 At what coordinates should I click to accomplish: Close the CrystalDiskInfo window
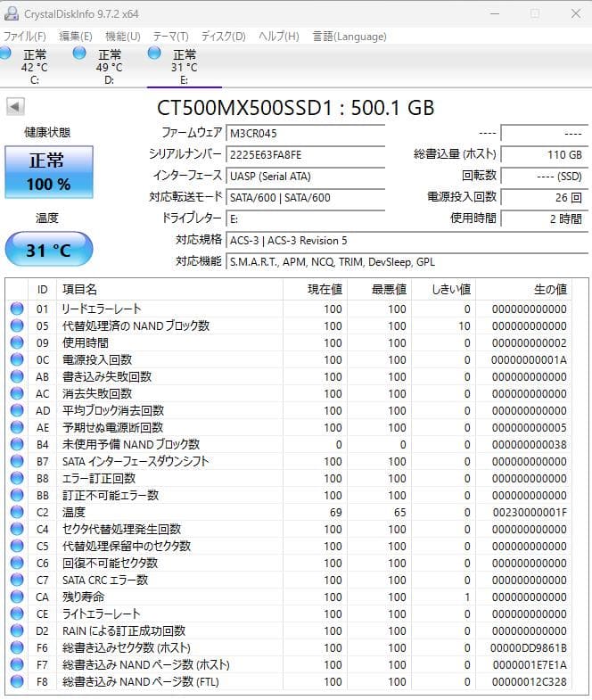576,13
